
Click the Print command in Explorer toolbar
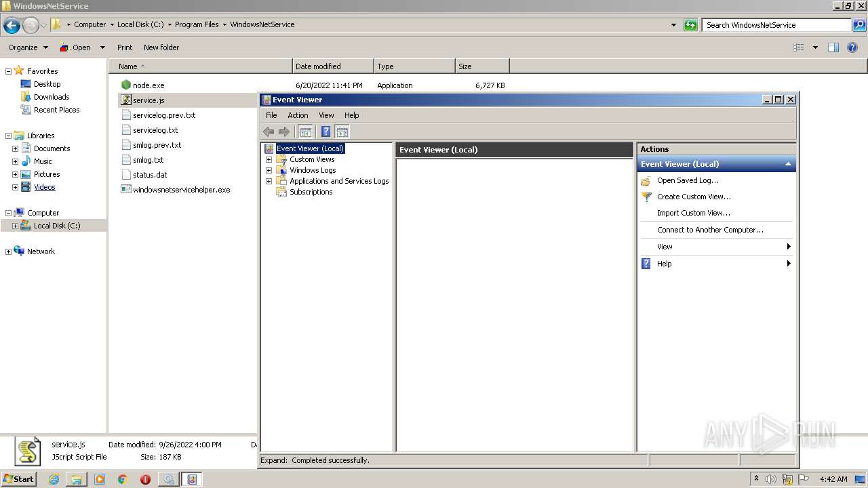coord(125,47)
